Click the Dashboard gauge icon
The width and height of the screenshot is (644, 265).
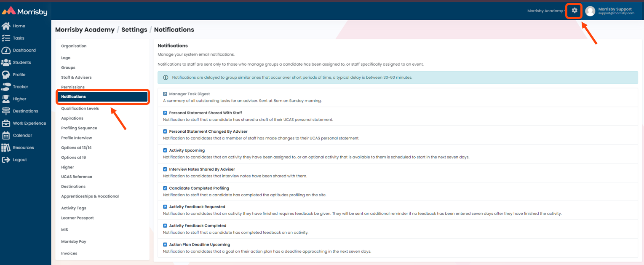pyautogui.click(x=6, y=50)
